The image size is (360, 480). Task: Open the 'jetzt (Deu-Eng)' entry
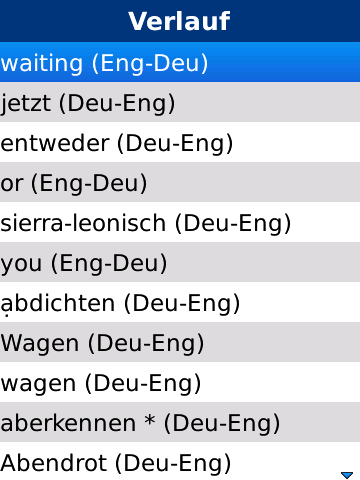coord(180,102)
